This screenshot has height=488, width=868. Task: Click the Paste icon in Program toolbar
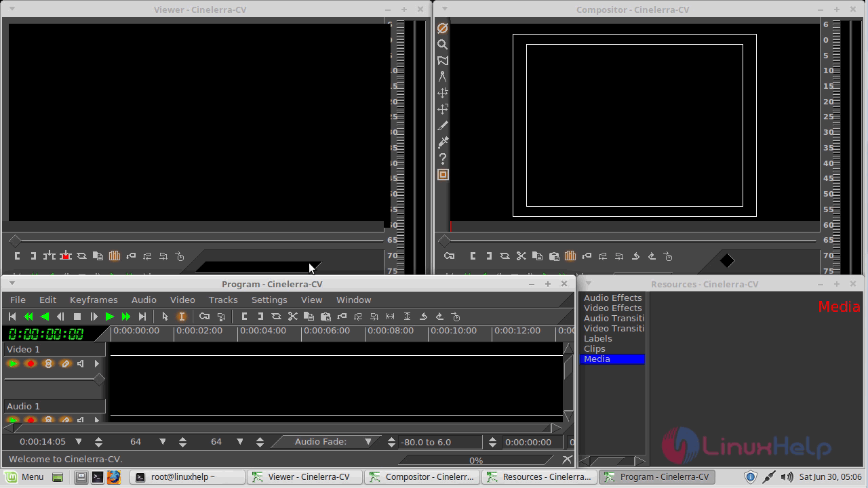point(325,317)
